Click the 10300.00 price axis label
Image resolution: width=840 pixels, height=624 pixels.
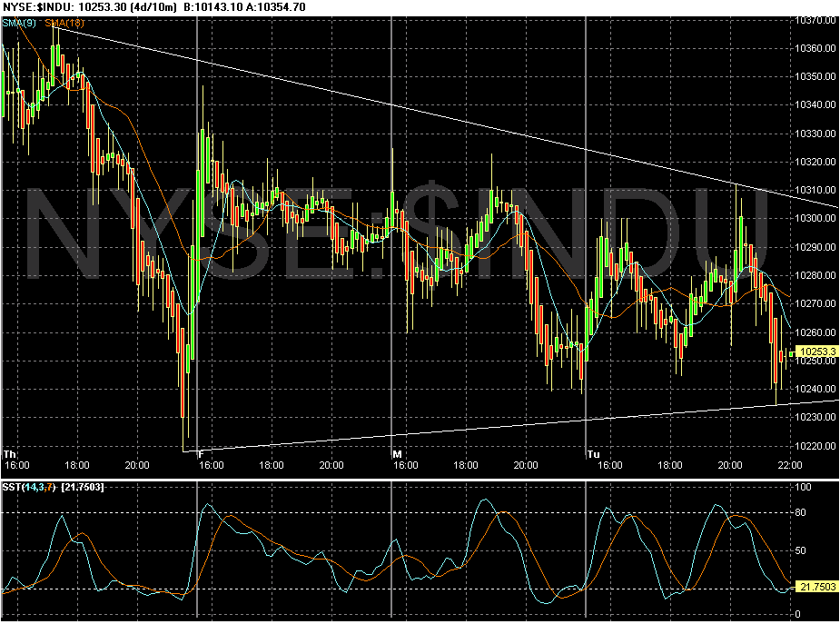click(x=815, y=218)
